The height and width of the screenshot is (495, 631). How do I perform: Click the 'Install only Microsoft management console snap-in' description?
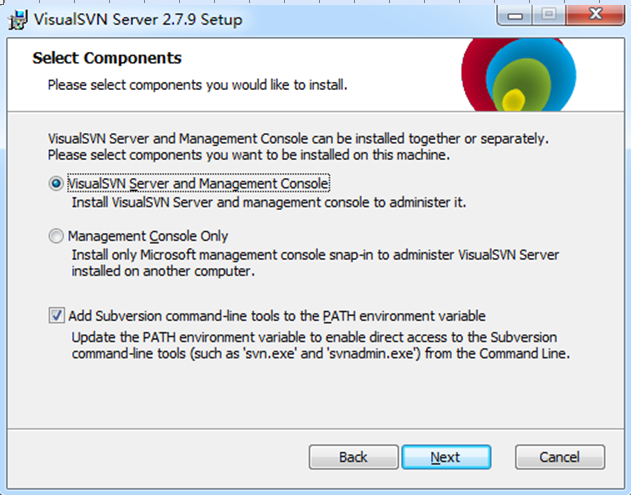tap(315, 255)
